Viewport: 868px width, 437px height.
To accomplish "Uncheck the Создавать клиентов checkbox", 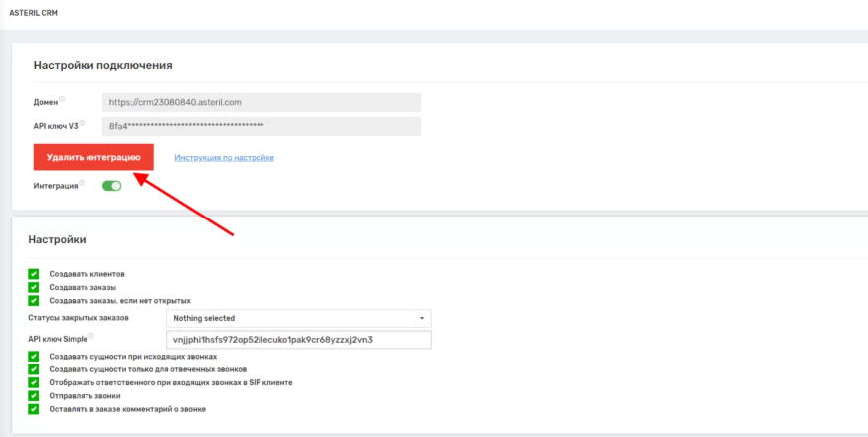I will [x=34, y=273].
